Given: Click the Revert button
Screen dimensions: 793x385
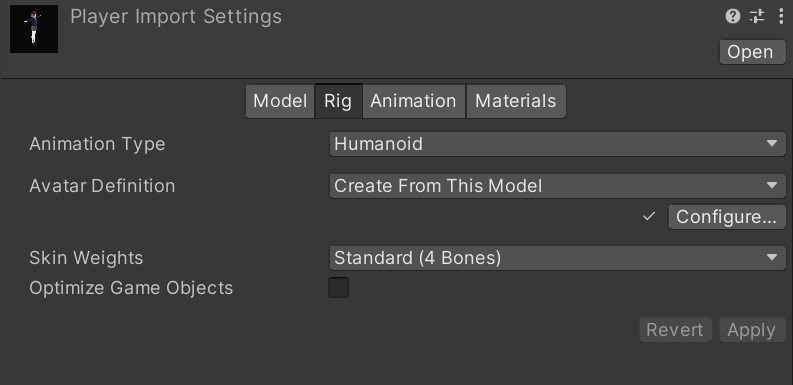Looking at the screenshot, I should [x=676, y=330].
